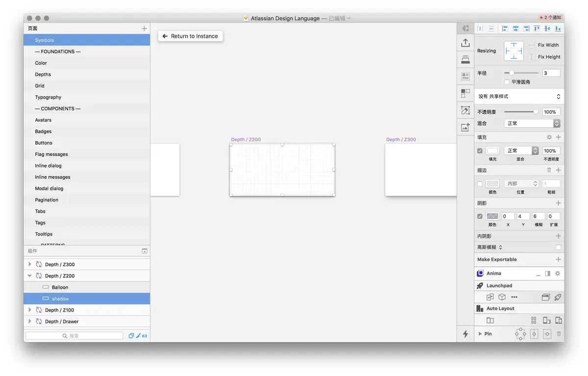Open fill blend mode dropdown
588x376 pixels.
click(x=521, y=151)
